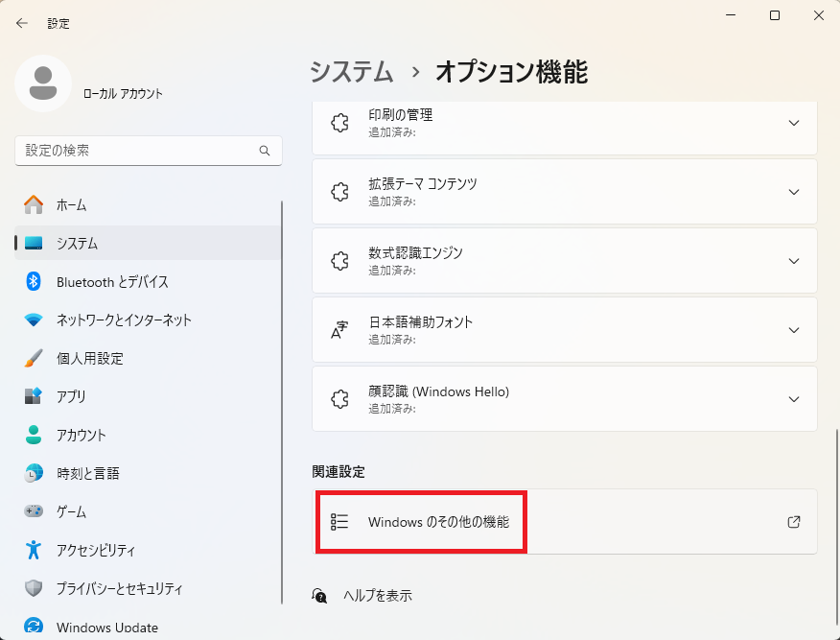This screenshot has width=840, height=640.
Task: Open ネットワークとインターネット settings
Action: [x=148, y=320]
